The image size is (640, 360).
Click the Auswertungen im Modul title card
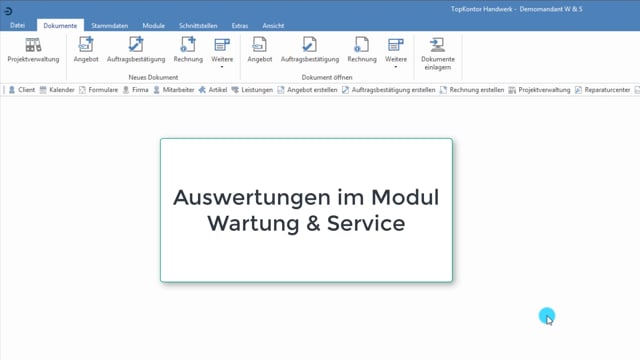(x=306, y=210)
